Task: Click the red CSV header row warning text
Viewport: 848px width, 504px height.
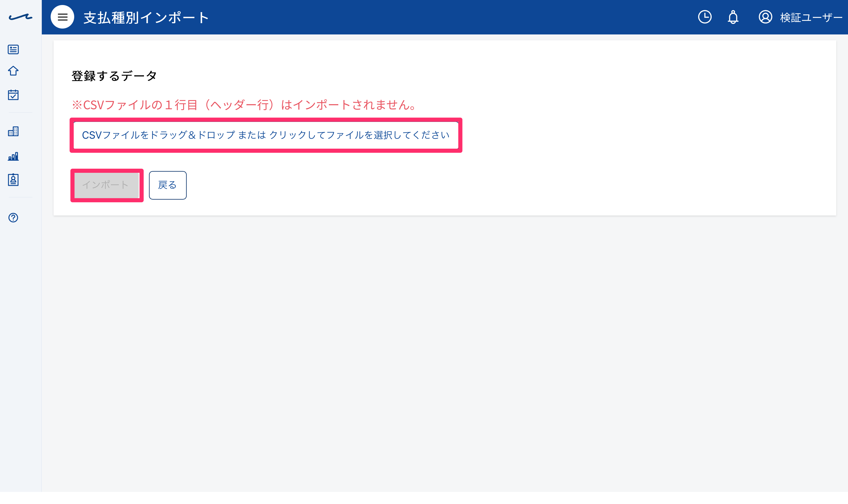Action: [244, 105]
